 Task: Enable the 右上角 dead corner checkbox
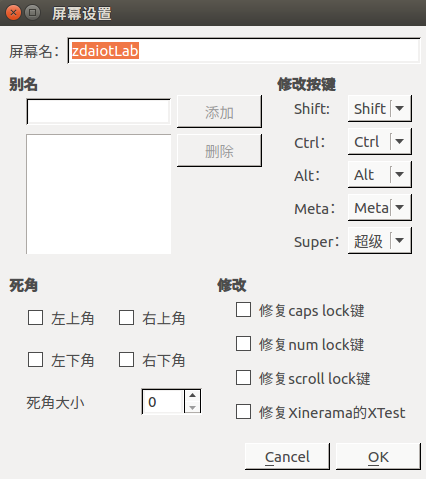pos(126,317)
